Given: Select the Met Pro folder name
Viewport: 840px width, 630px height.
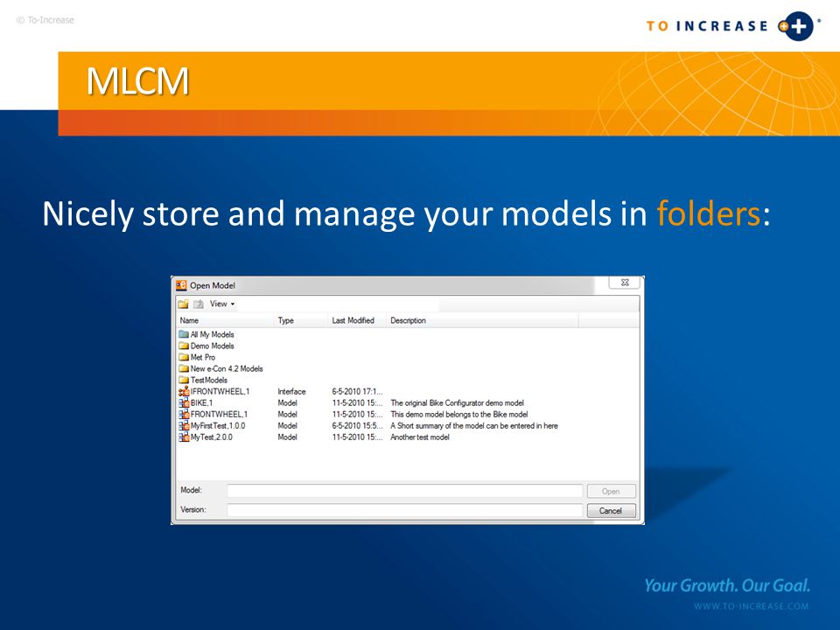Looking at the screenshot, I should click(x=202, y=357).
